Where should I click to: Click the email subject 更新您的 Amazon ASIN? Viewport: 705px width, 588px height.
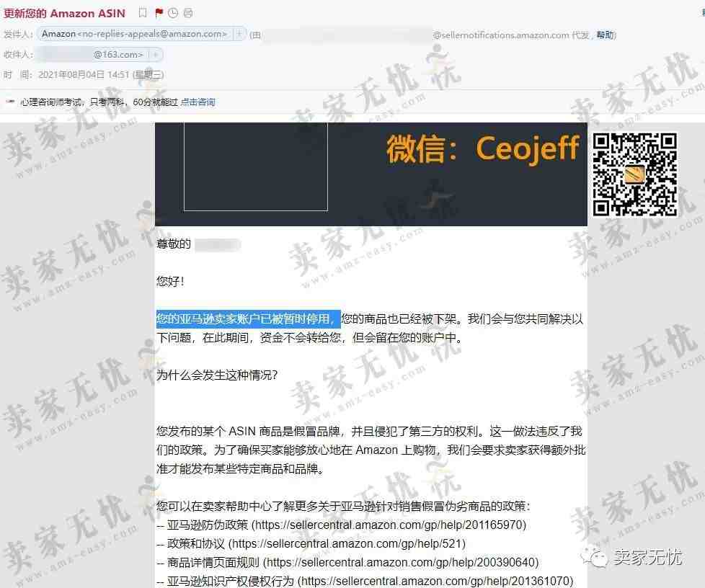click(x=64, y=13)
